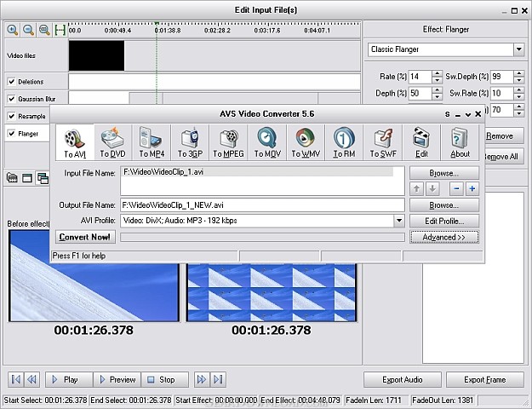Click the Export Frame button
The width and height of the screenshot is (532, 409).
click(x=485, y=379)
